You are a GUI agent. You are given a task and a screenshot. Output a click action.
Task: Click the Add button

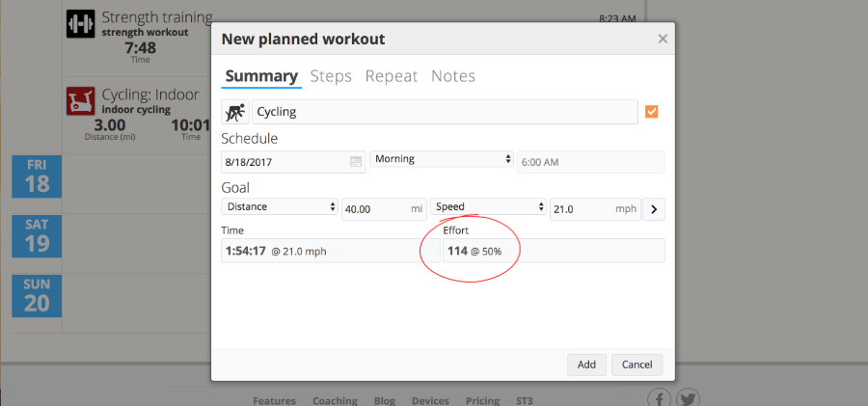(x=586, y=365)
